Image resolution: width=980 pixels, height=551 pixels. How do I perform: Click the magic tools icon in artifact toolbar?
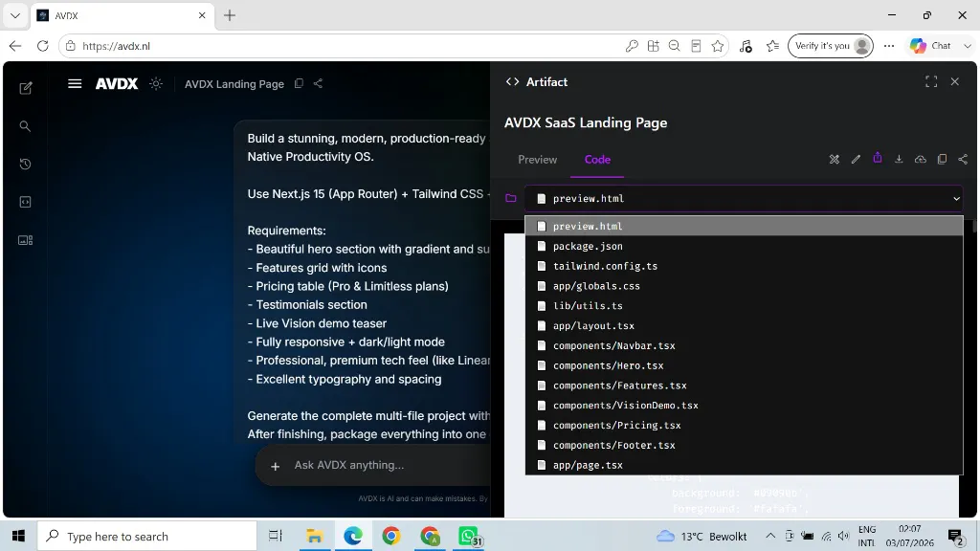pos(835,160)
